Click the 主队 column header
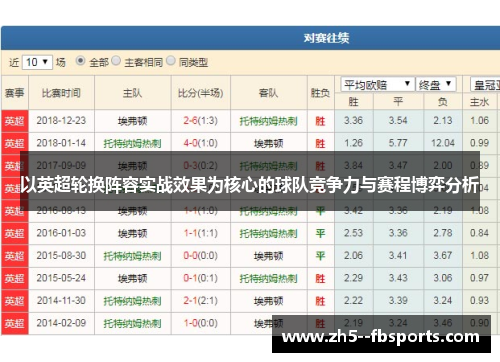Viewport: 500px width, 362px height. [132, 93]
